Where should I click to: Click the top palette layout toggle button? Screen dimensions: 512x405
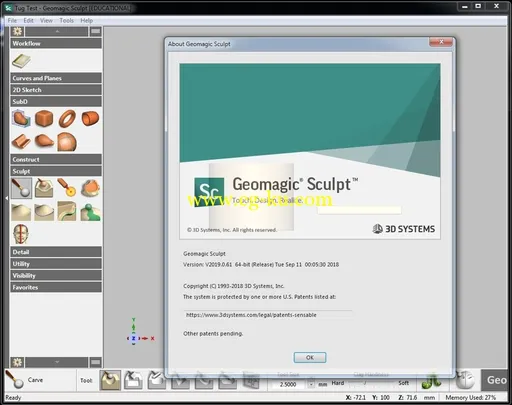point(96,32)
